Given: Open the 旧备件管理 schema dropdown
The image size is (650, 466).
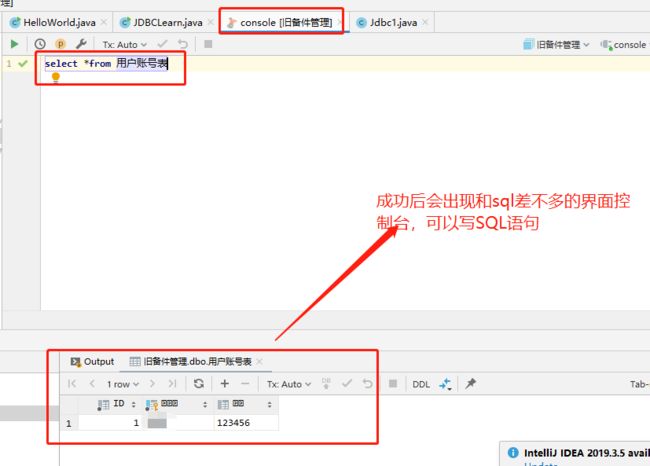Looking at the screenshot, I should click(x=556, y=44).
